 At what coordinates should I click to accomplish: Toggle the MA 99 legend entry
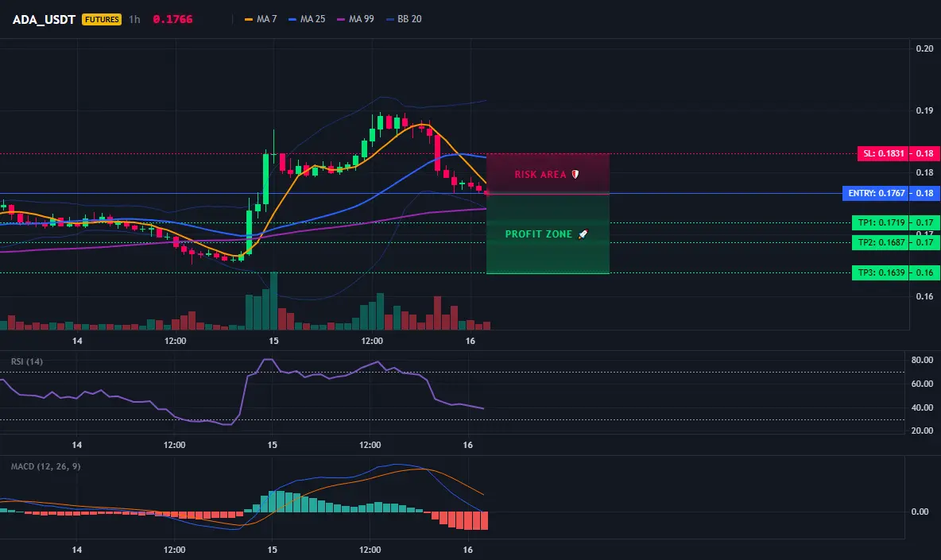(x=356, y=19)
